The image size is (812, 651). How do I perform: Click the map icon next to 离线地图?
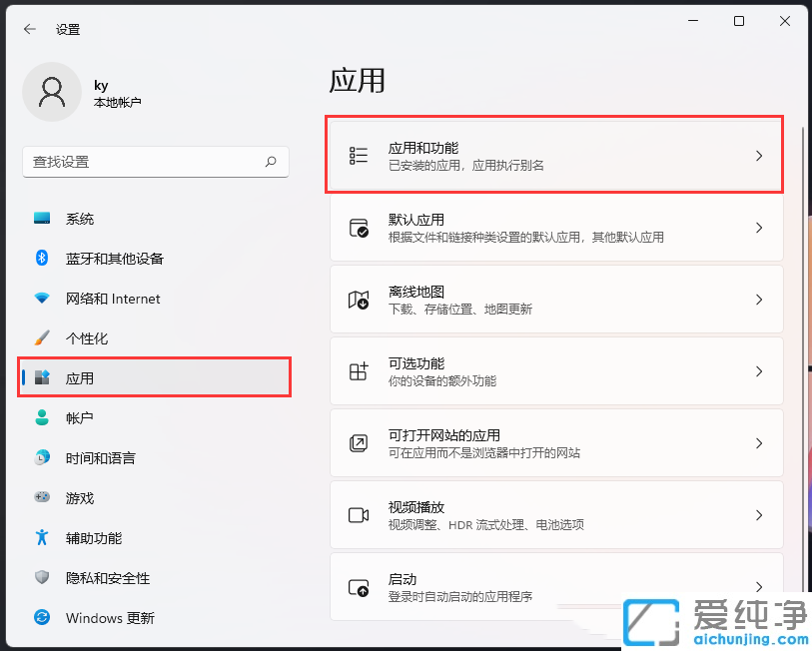[x=359, y=299]
